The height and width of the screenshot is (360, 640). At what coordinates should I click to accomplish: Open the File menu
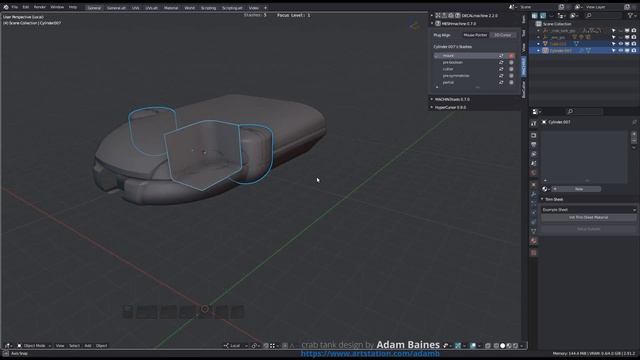point(15,7)
